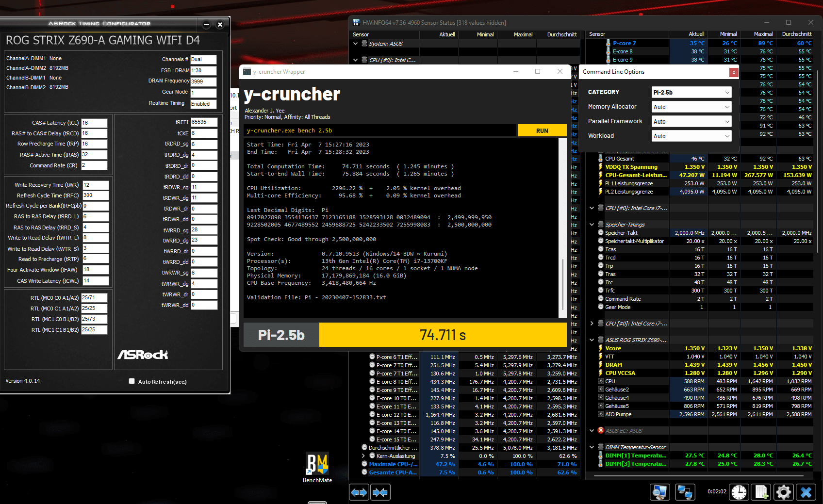Open the Memory Allocator dropdown
The image size is (823, 504).
691,107
